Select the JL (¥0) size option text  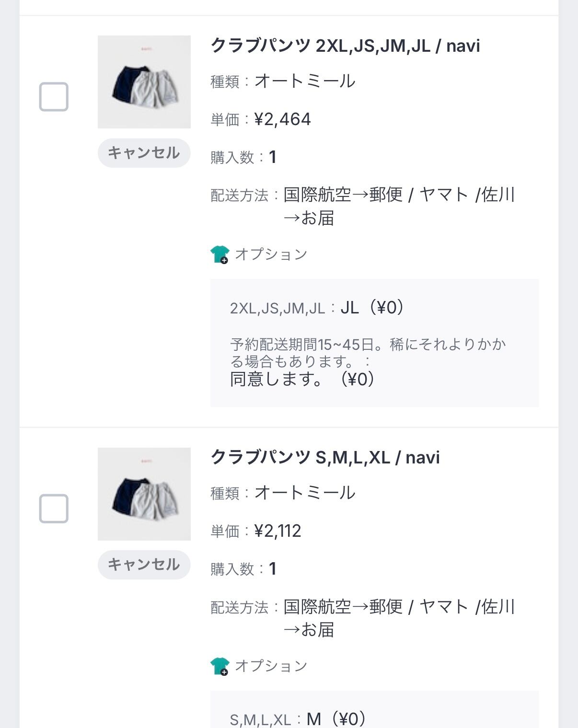(372, 308)
